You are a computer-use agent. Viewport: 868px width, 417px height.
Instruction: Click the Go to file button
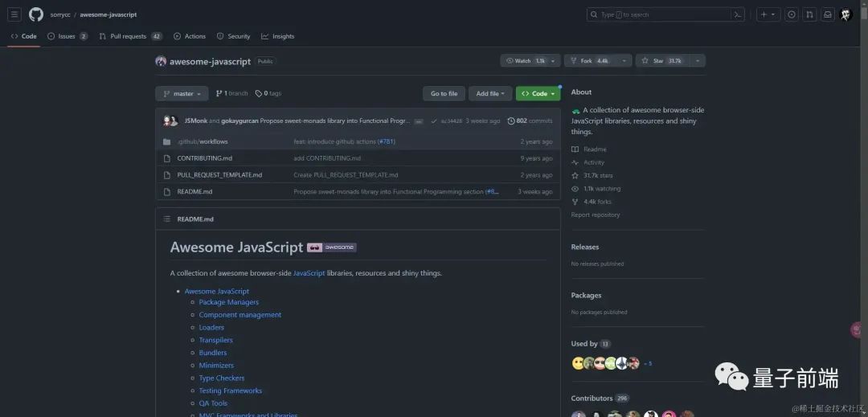(x=444, y=93)
